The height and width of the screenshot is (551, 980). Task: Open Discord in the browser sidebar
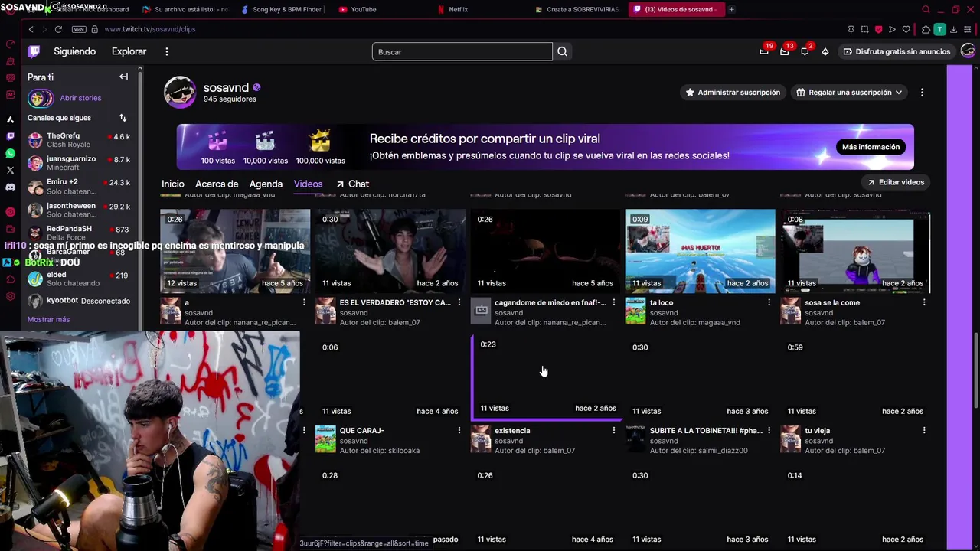10,187
